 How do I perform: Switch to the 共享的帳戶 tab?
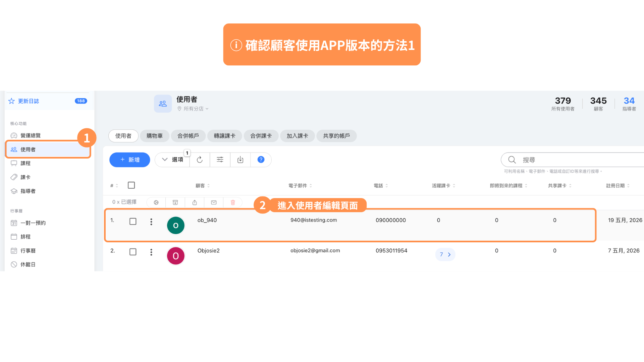click(x=336, y=136)
